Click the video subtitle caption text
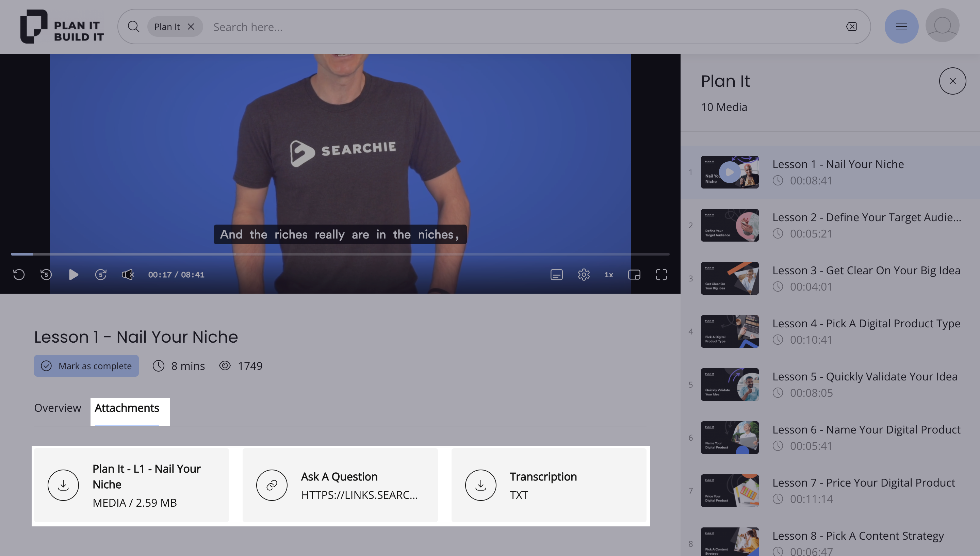980x556 pixels. point(340,234)
